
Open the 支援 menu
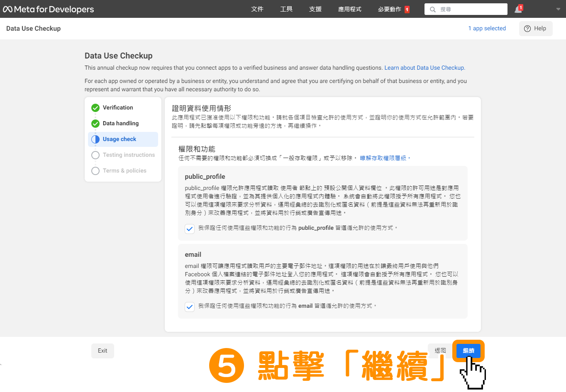(315, 9)
